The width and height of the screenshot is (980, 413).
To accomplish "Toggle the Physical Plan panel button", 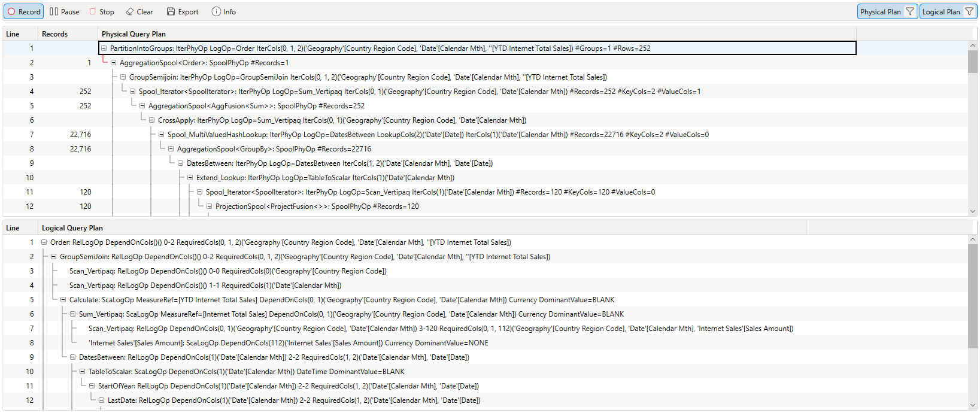I will (880, 12).
